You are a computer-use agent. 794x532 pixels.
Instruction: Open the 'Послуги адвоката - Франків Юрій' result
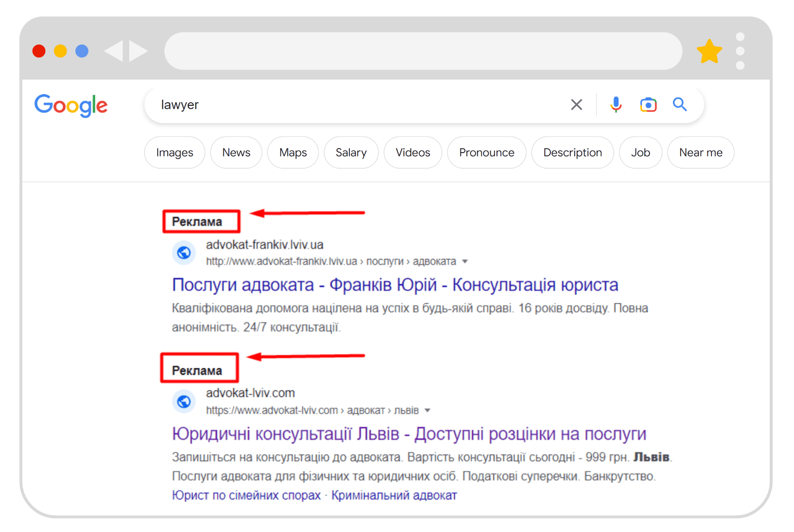394,284
